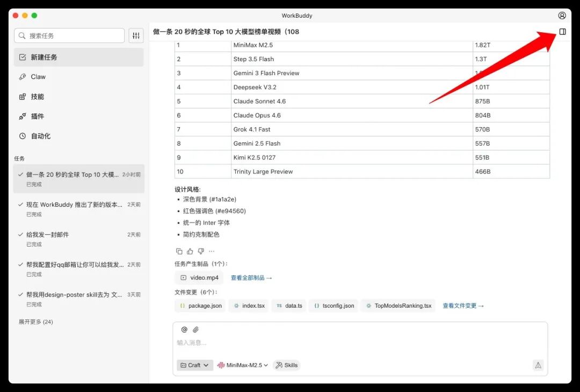Click the 466B value cell
Screen dimensions: 580x392
coord(511,172)
